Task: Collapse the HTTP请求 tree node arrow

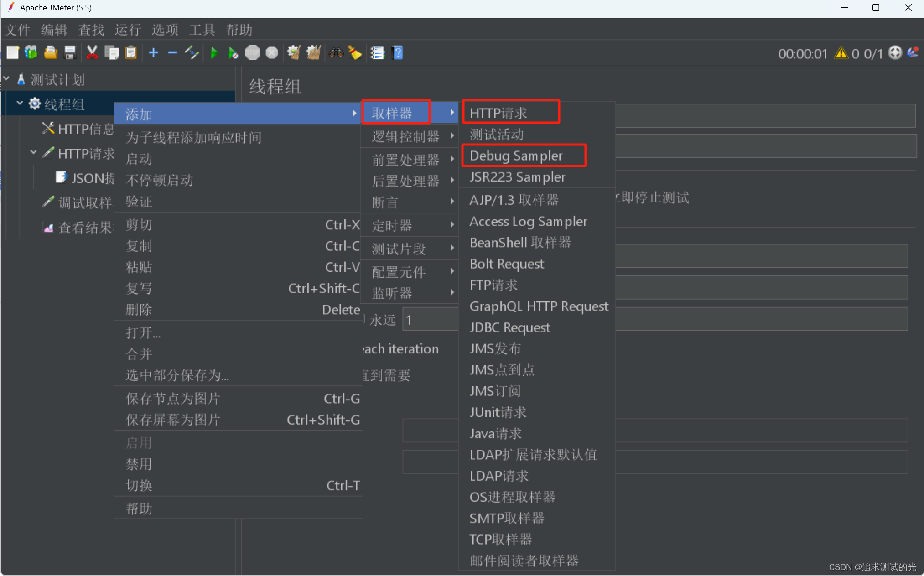Action: [x=33, y=152]
